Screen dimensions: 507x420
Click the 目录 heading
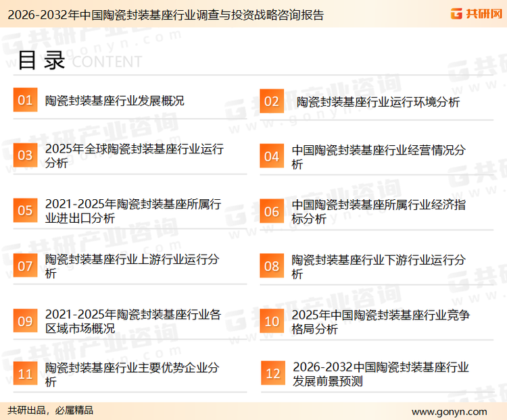(41, 60)
